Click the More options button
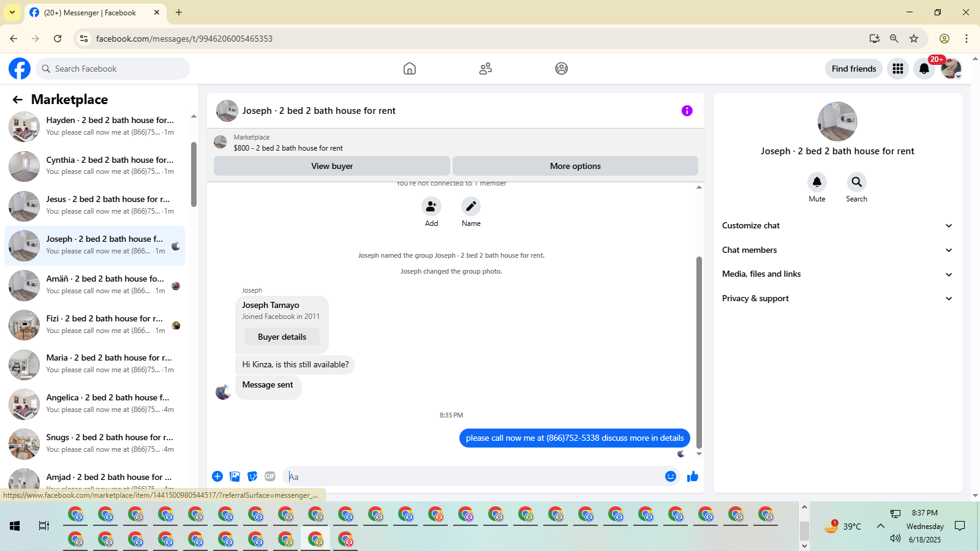Image resolution: width=980 pixels, height=551 pixels. point(575,166)
